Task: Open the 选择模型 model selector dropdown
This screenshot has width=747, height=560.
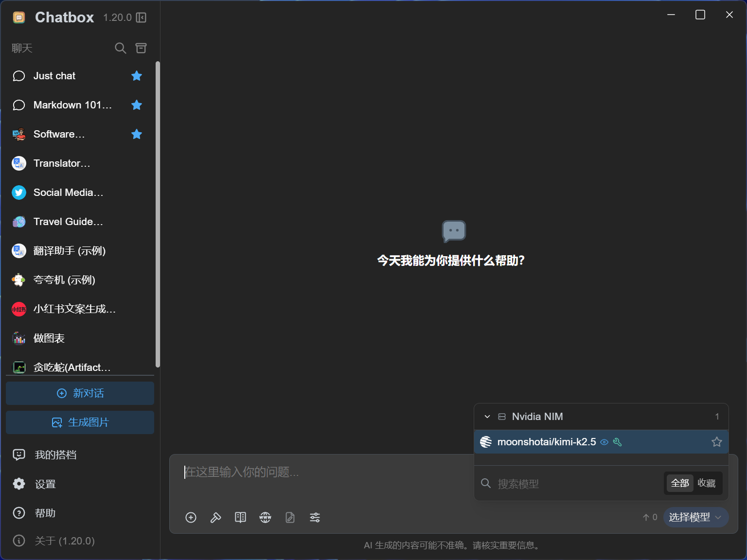Action: pyautogui.click(x=695, y=517)
